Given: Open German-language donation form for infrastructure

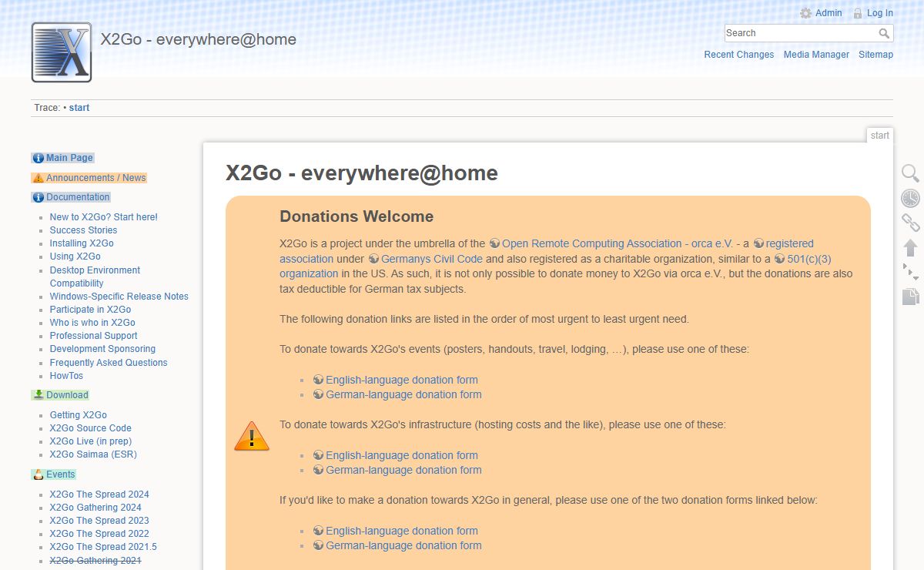Looking at the screenshot, I should (403, 470).
